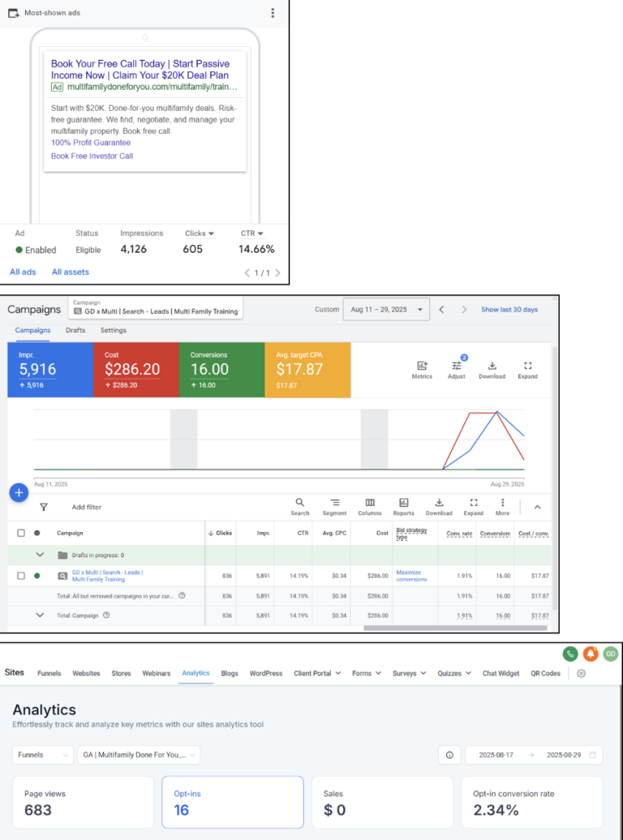
Task: Open the Funnels dropdown in Analytics
Action: [x=43, y=755]
